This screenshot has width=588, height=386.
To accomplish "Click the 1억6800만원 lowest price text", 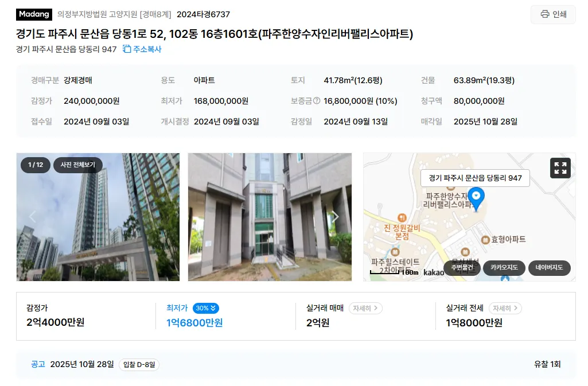I will [x=194, y=323].
